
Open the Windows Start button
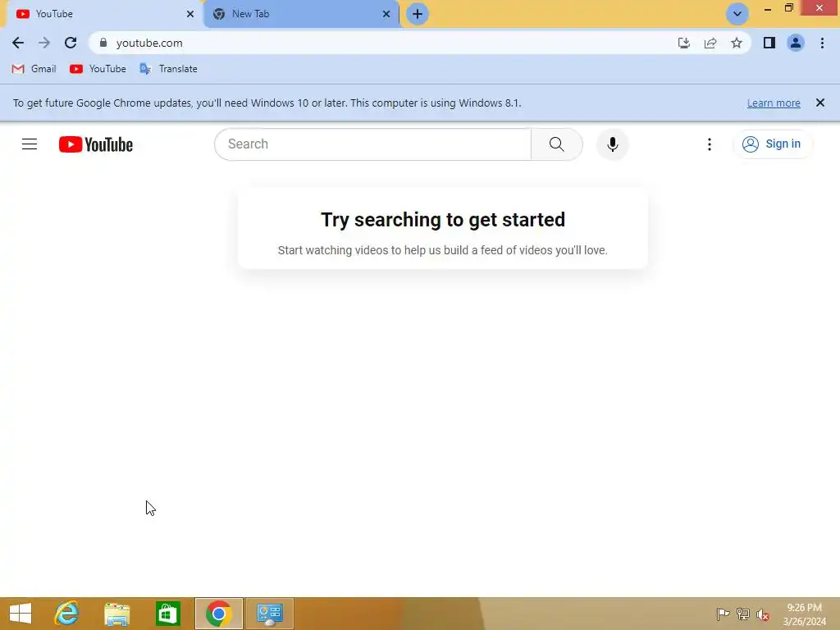click(x=21, y=614)
